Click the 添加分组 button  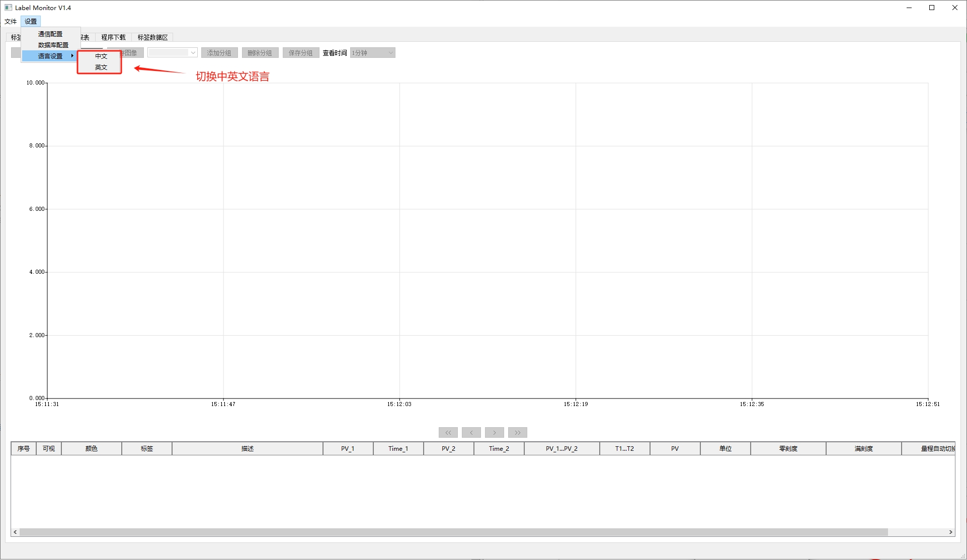tap(219, 53)
